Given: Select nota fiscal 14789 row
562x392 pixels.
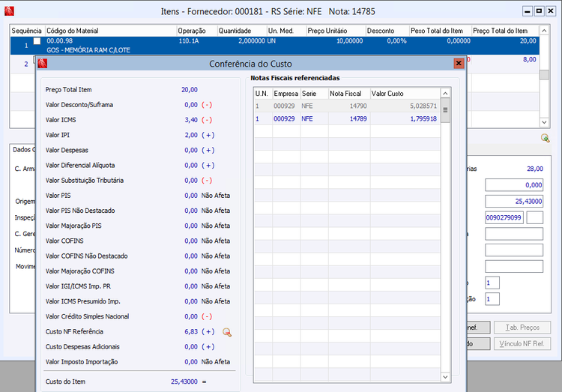Looking at the screenshot, I should 347,118.
